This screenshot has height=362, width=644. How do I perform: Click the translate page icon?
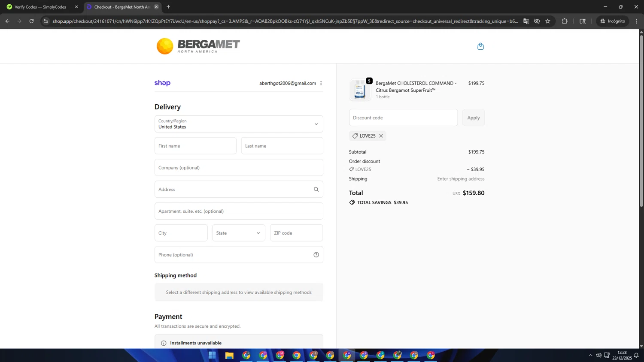tap(526, 21)
